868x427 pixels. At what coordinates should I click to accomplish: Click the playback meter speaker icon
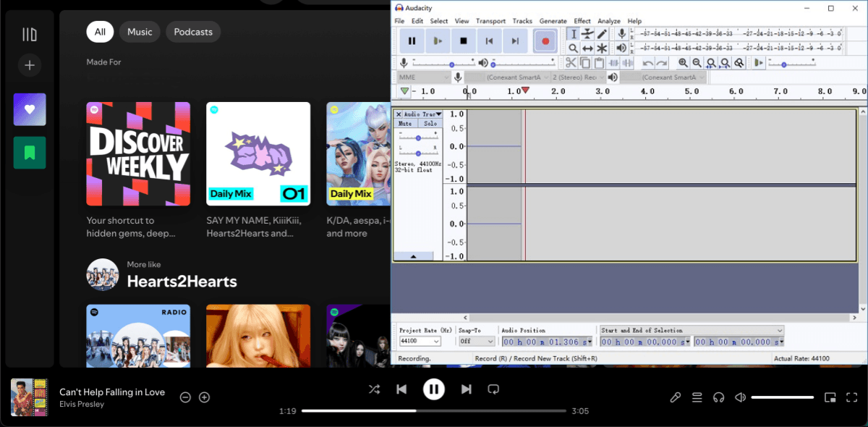621,48
